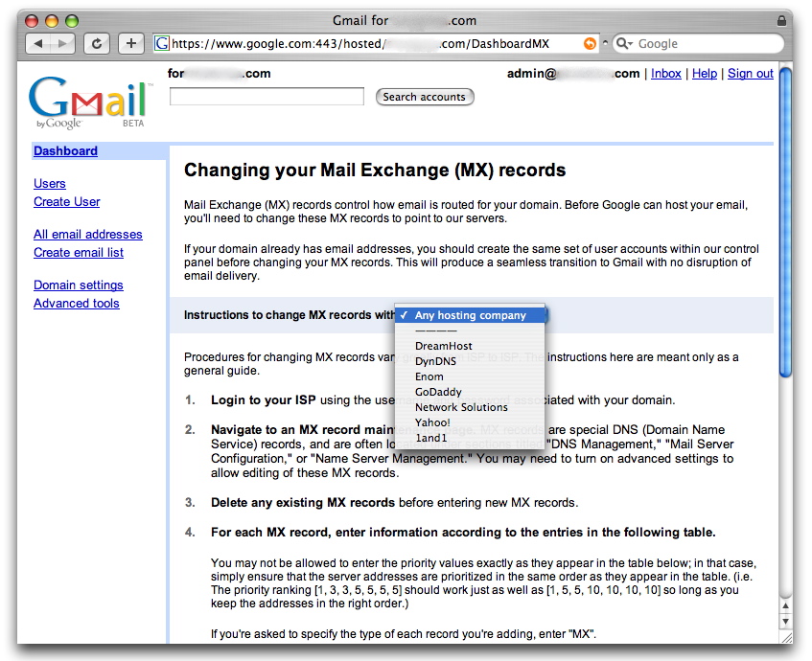This screenshot has width=812, height=661.
Task: Choose 1and1 from the hosting list
Action: point(470,438)
